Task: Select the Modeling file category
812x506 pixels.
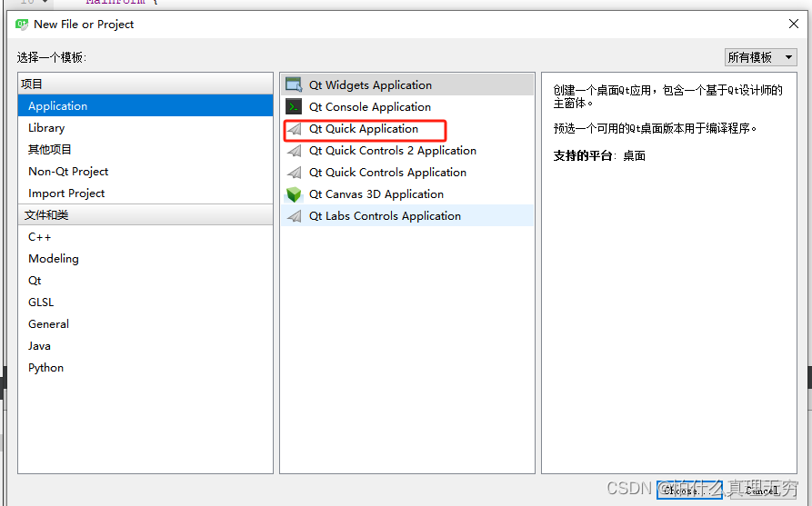Action: click(x=145, y=259)
